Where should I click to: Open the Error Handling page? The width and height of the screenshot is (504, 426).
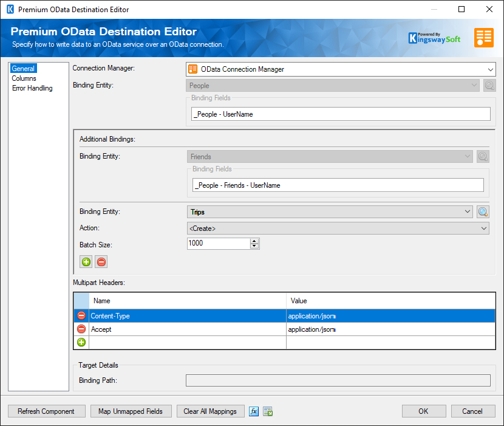coord(32,88)
